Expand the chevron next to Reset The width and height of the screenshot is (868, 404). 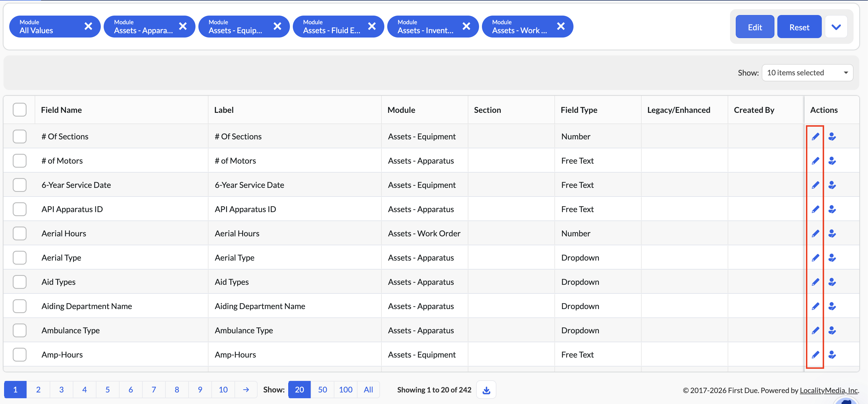tap(836, 27)
